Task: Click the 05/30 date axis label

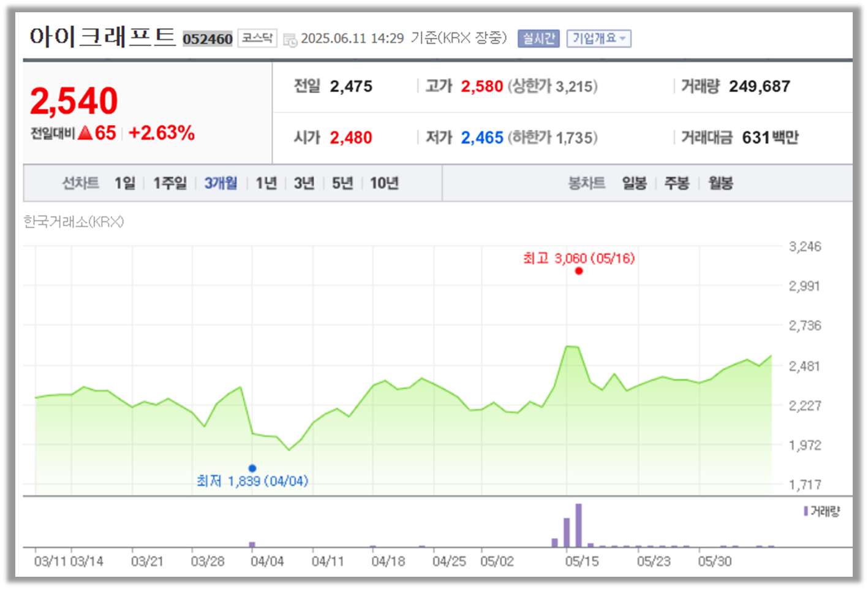Action: pyautogui.click(x=715, y=561)
